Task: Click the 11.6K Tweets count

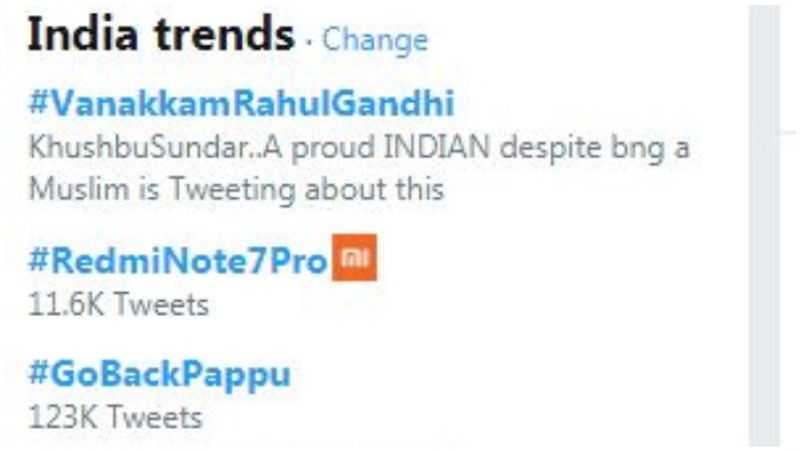Action: pos(119,303)
